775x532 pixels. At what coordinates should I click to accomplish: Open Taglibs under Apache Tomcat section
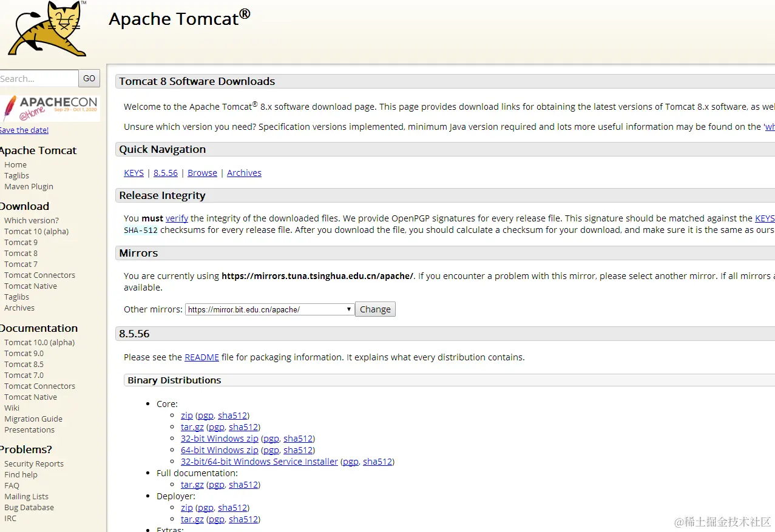(16, 175)
